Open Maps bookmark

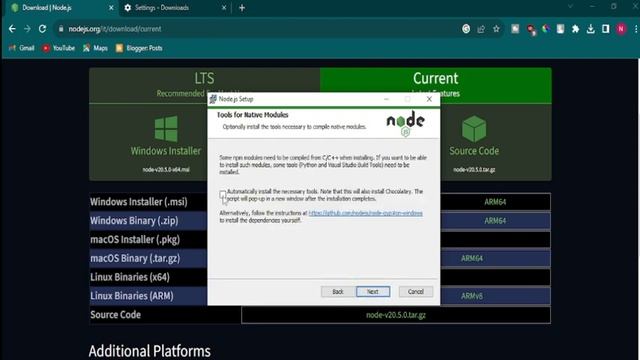pyautogui.click(x=95, y=48)
